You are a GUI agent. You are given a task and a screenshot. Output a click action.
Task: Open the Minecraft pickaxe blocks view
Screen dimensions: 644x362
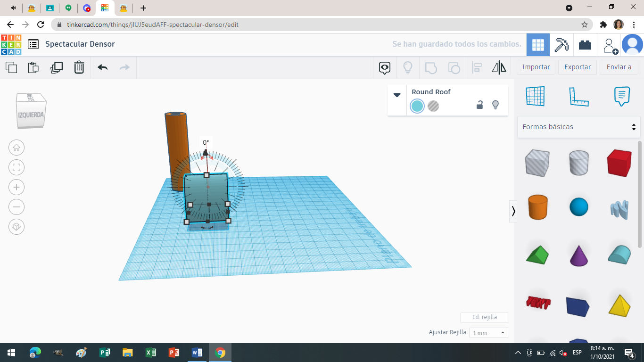[561, 45]
